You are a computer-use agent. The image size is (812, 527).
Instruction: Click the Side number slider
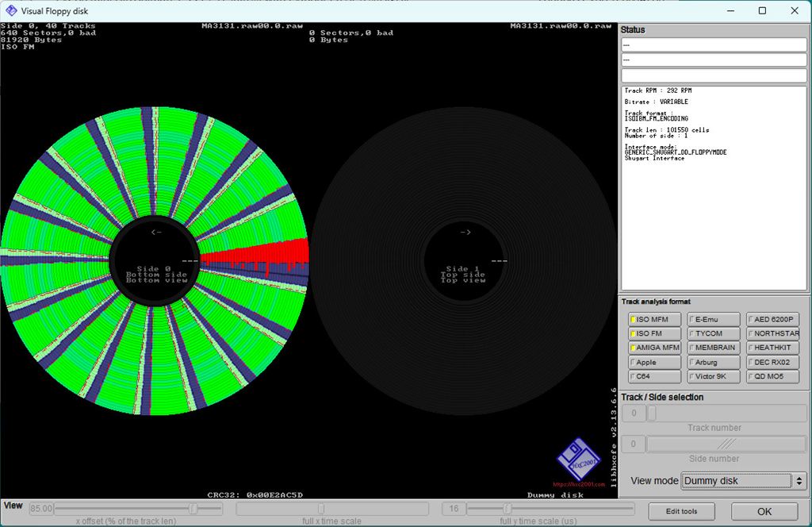(x=726, y=444)
